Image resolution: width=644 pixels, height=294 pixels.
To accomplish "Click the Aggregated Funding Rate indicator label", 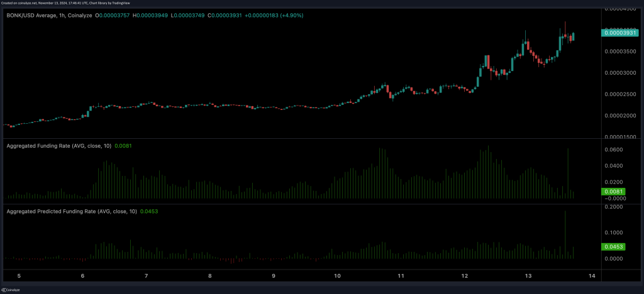I will [58, 146].
